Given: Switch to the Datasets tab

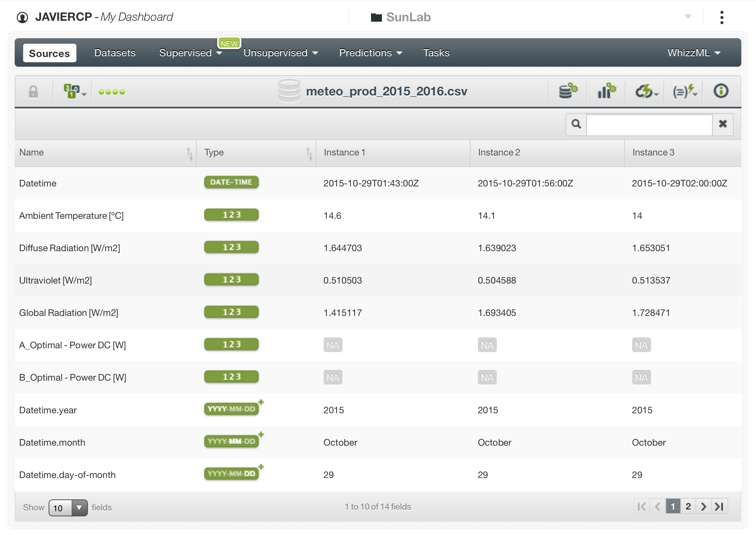Looking at the screenshot, I should tap(115, 53).
